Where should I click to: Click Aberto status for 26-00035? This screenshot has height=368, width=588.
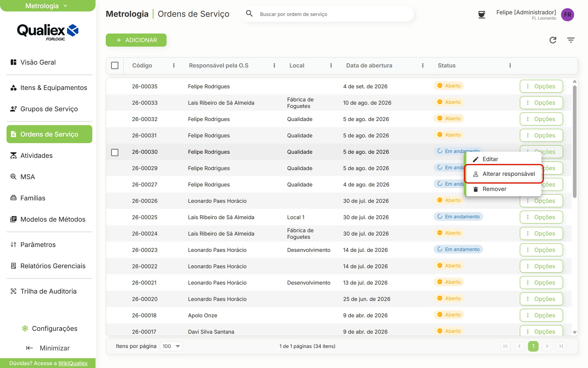coord(449,86)
